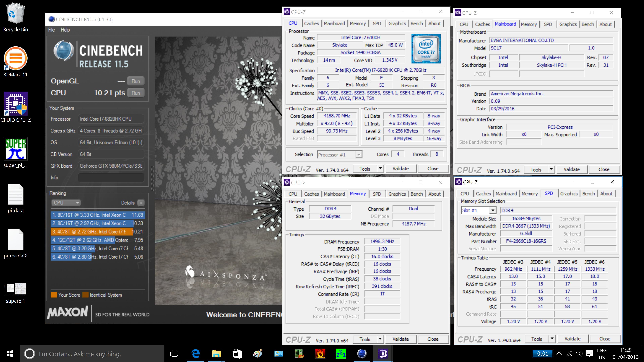Expand the Tools arrow in the SPD window
Screen dimensions: 644x362
(x=552, y=339)
